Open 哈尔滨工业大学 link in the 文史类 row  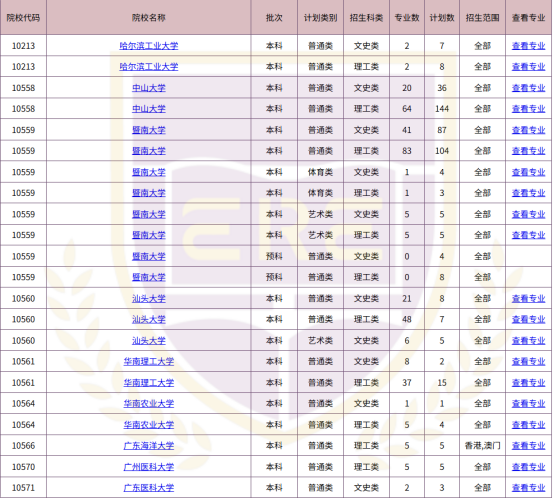(x=149, y=46)
